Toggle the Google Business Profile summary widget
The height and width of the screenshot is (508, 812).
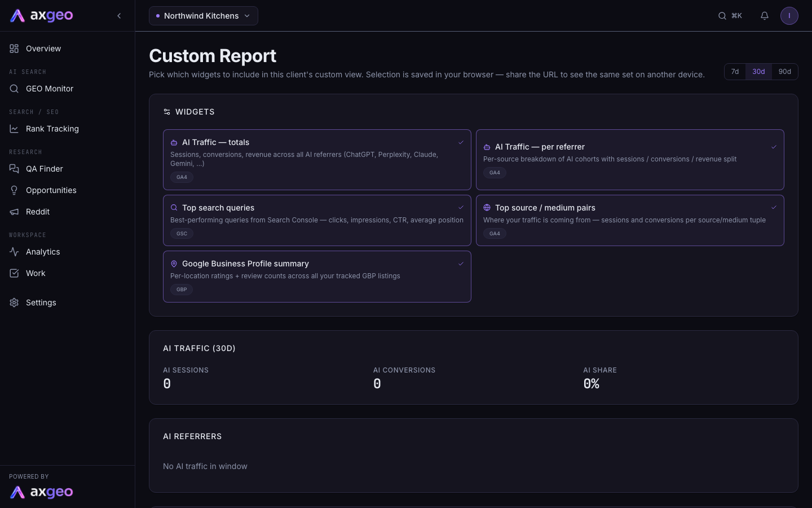click(317, 277)
